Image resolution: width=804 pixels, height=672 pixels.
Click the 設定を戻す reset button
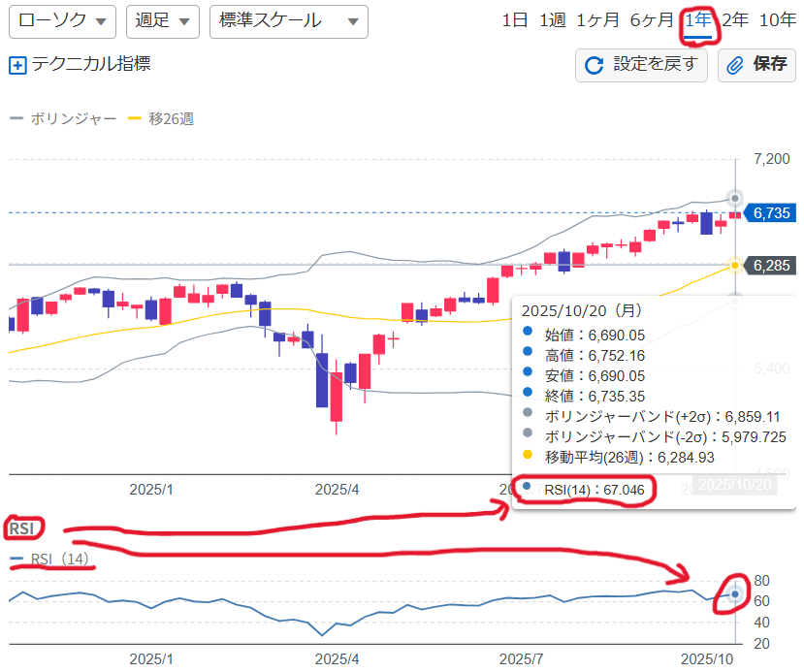[641, 65]
